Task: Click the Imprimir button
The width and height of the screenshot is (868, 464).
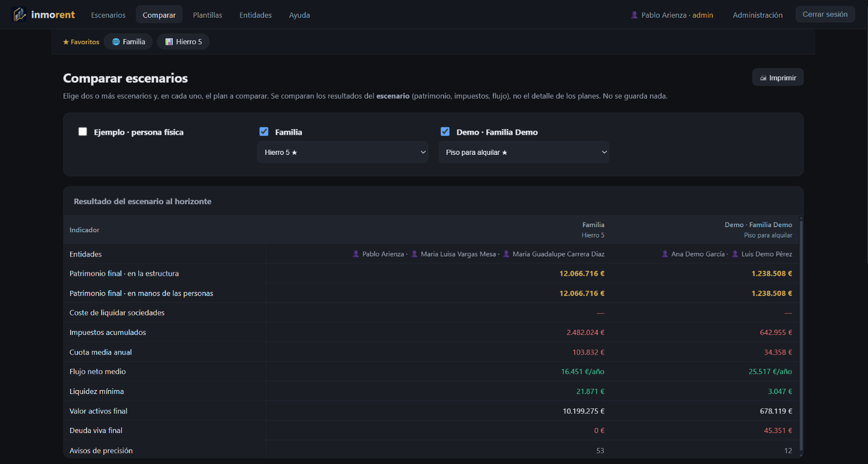Action: (x=778, y=77)
